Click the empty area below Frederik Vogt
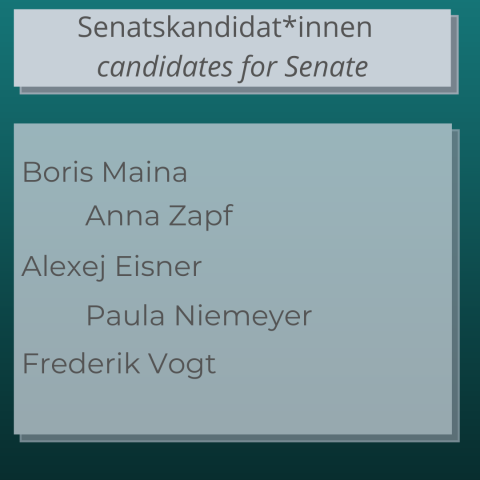The height and width of the screenshot is (480, 480). [x=233, y=406]
